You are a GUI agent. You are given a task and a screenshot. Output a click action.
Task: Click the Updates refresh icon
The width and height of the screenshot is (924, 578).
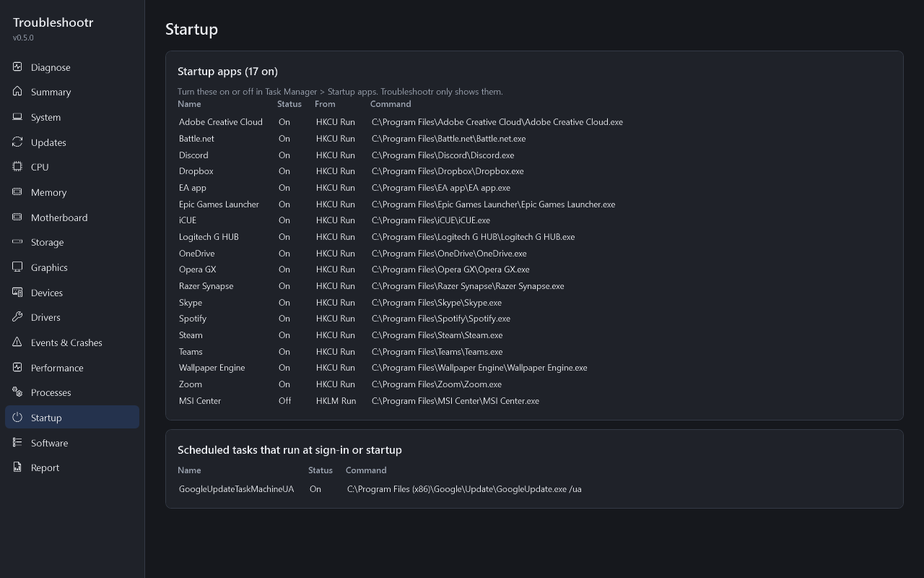pos(17,142)
